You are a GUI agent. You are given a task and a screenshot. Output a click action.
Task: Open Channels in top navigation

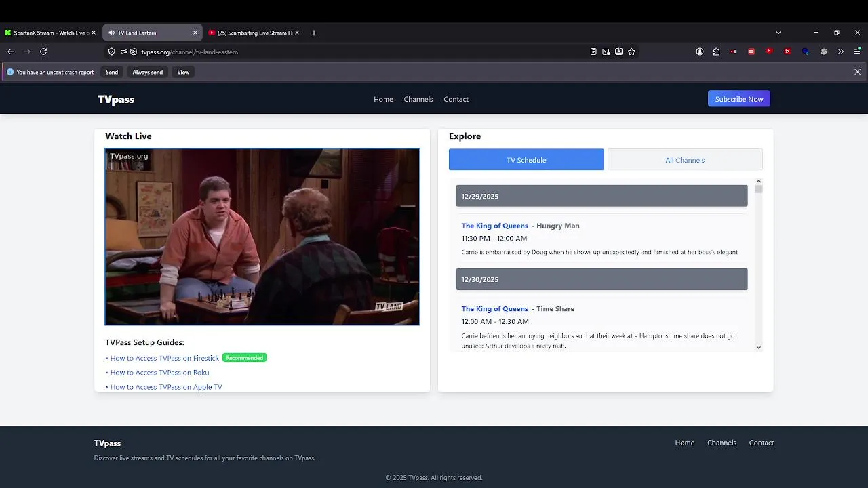coord(418,99)
